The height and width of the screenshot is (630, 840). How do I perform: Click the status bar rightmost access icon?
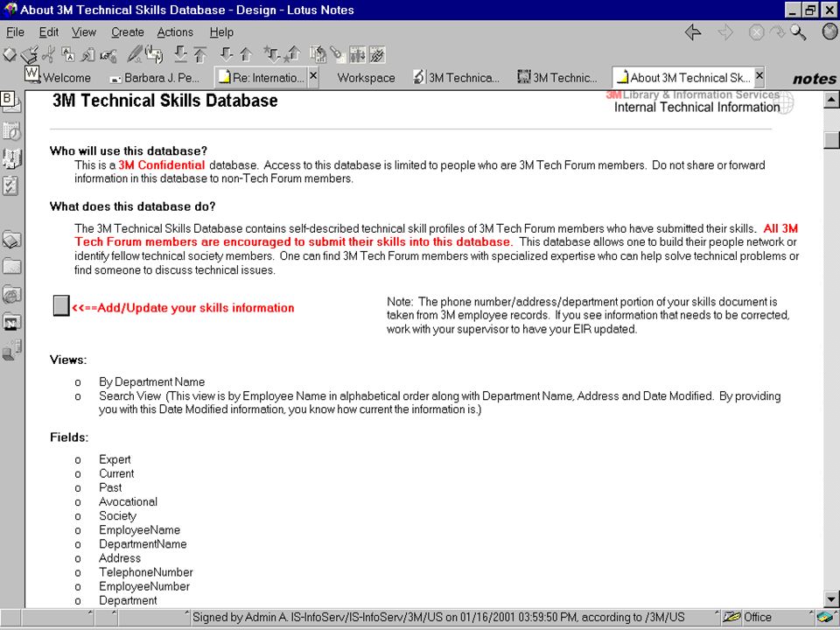point(826,617)
